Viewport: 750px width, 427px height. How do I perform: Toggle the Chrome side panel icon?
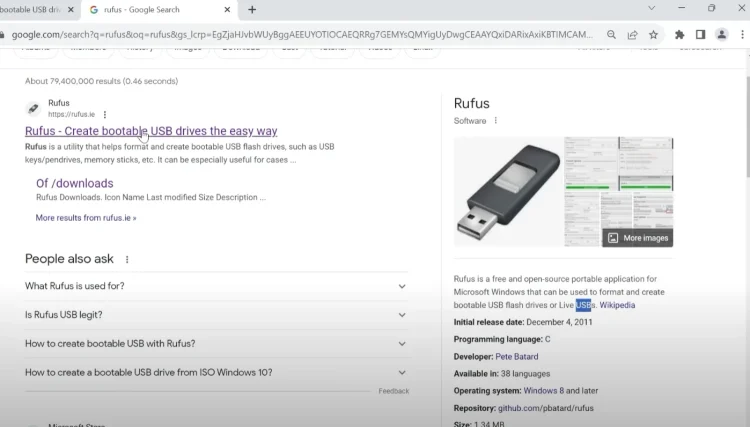pyautogui.click(x=700, y=34)
